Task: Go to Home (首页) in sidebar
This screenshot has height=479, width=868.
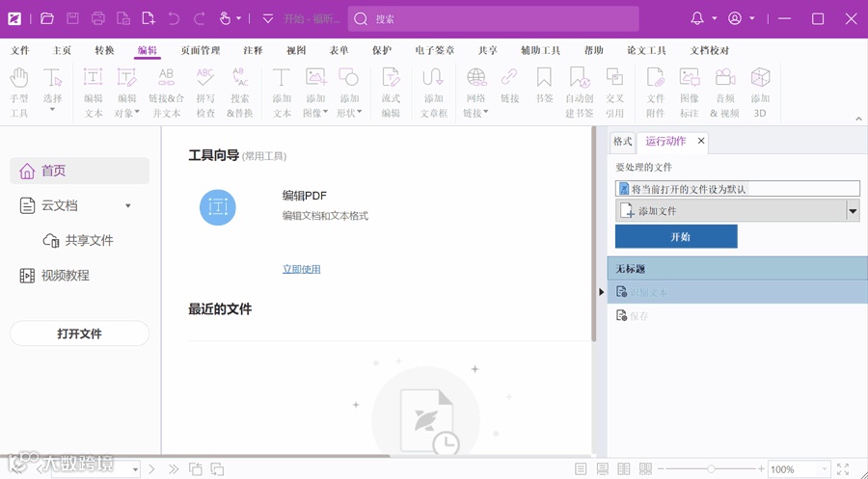Action: click(80, 171)
